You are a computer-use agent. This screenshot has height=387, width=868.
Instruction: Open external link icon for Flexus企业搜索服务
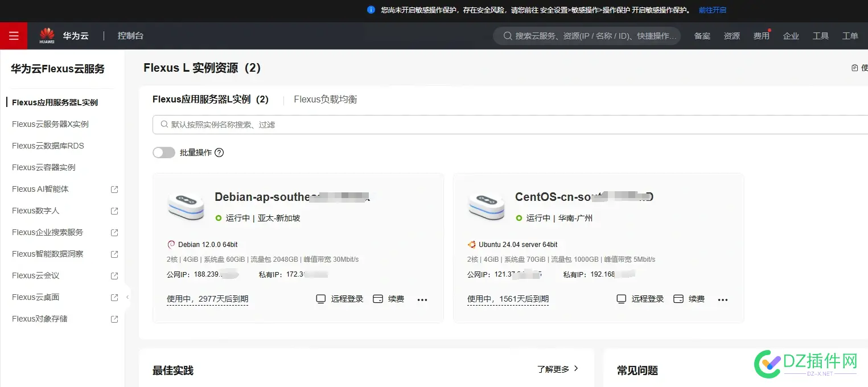[x=114, y=232]
